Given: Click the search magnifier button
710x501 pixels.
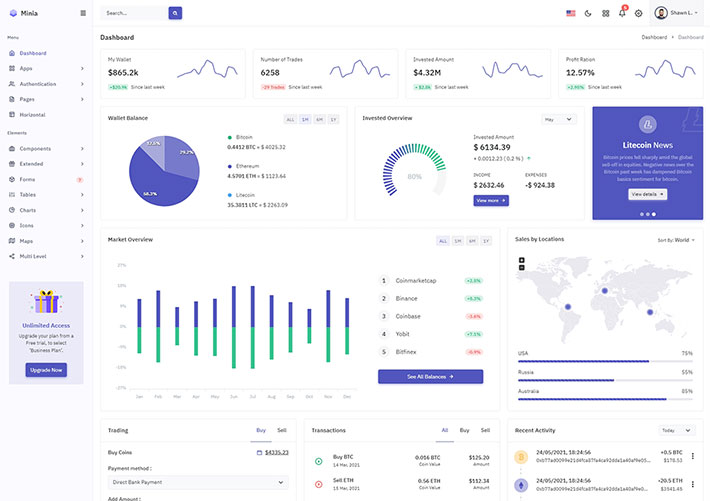Looking at the screenshot, I should [175, 13].
